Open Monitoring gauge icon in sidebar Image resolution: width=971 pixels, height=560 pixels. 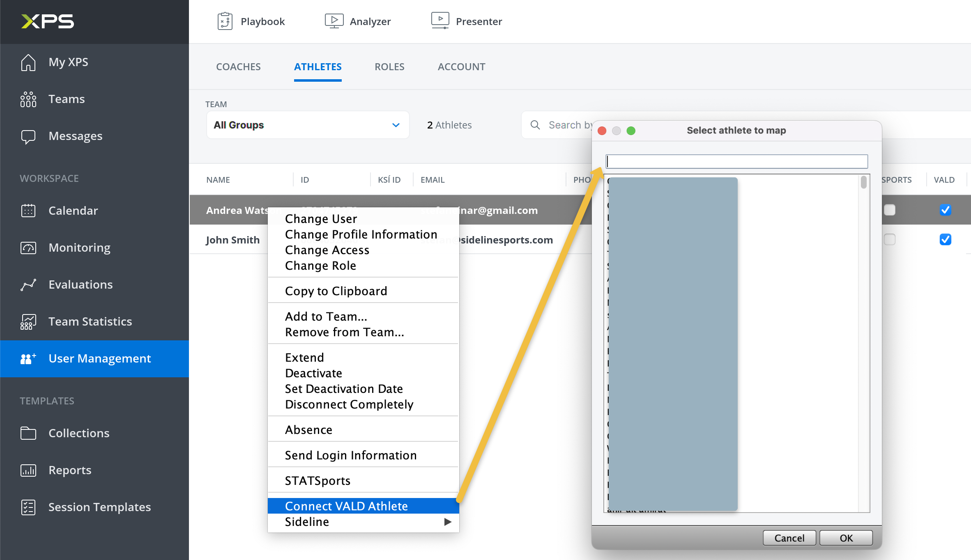28,248
